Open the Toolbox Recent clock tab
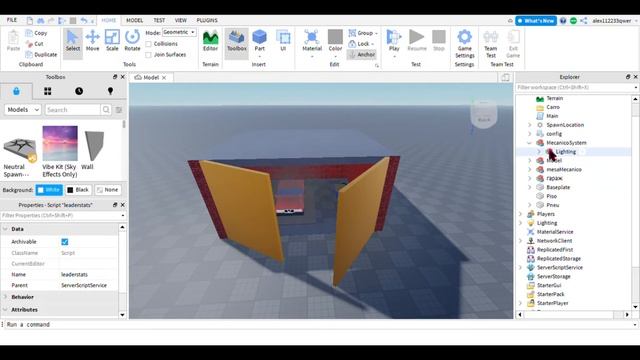This screenshot has width=640, height=360. [x=79, y=91]
